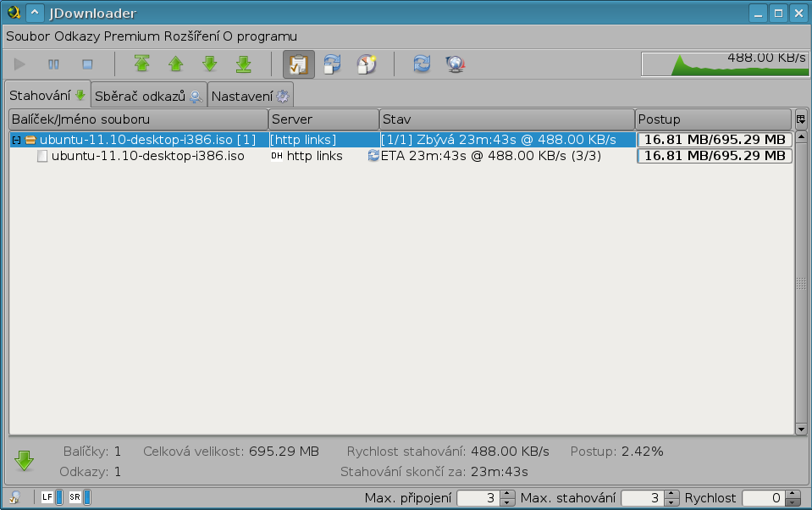Sort by Server column header

click(x=323, y=119)
